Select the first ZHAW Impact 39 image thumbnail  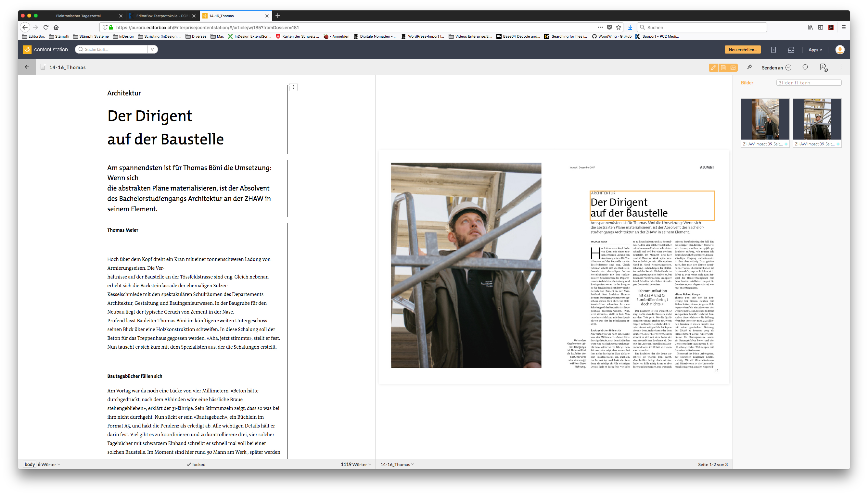[765, 119]
